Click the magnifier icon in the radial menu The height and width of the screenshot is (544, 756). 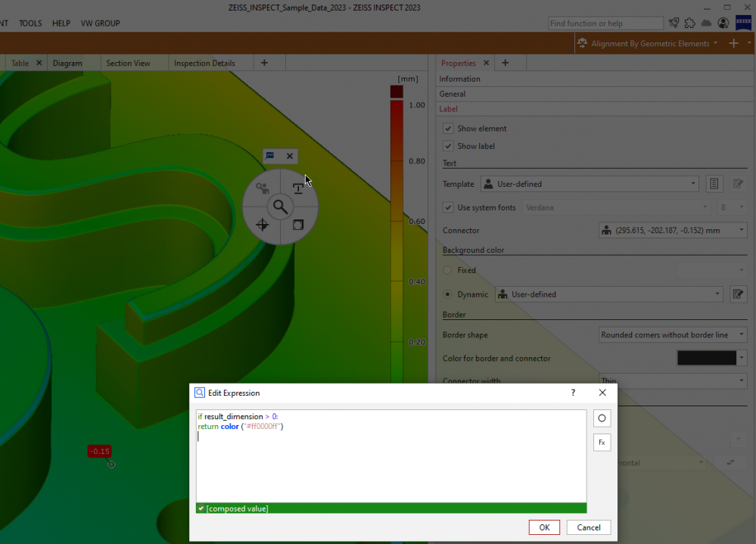[x=280, y=207]
